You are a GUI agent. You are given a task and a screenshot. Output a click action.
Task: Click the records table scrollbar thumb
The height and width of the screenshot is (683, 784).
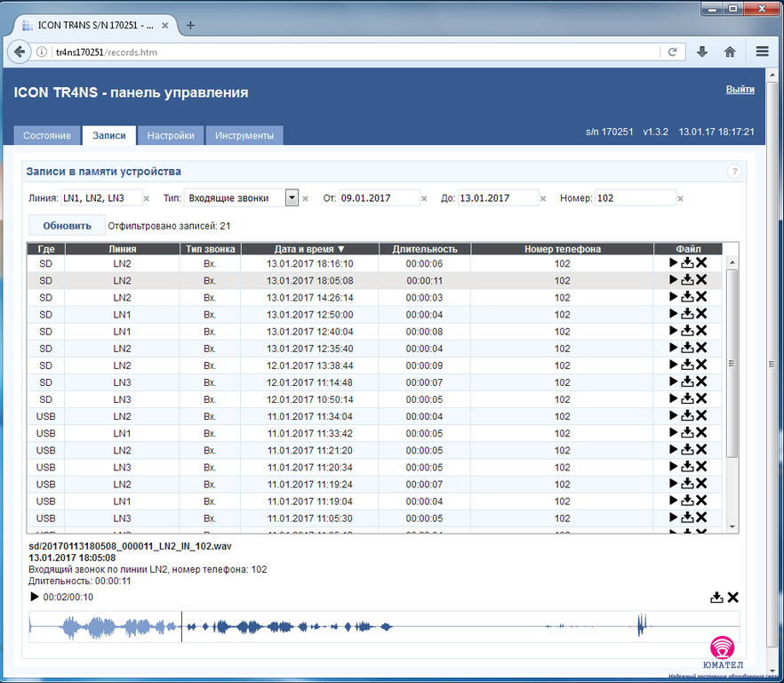point(732,364)
